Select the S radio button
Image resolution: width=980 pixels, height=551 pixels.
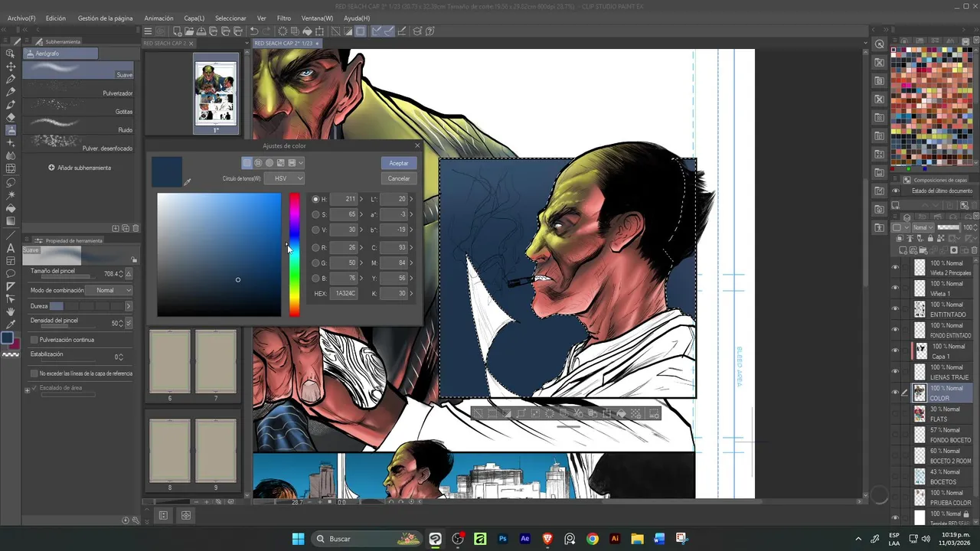pyautogui.click(x=315, y=214)
